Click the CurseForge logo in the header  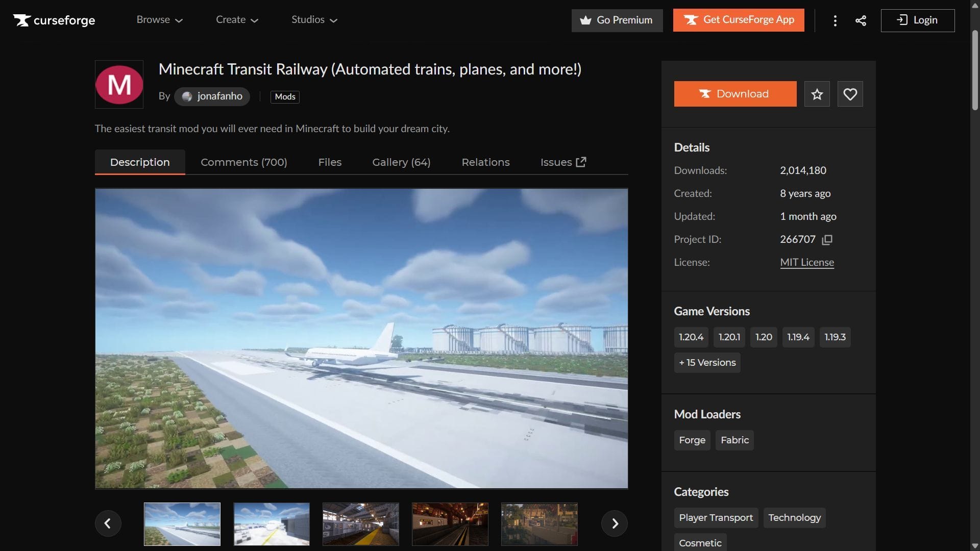point(53,20)
